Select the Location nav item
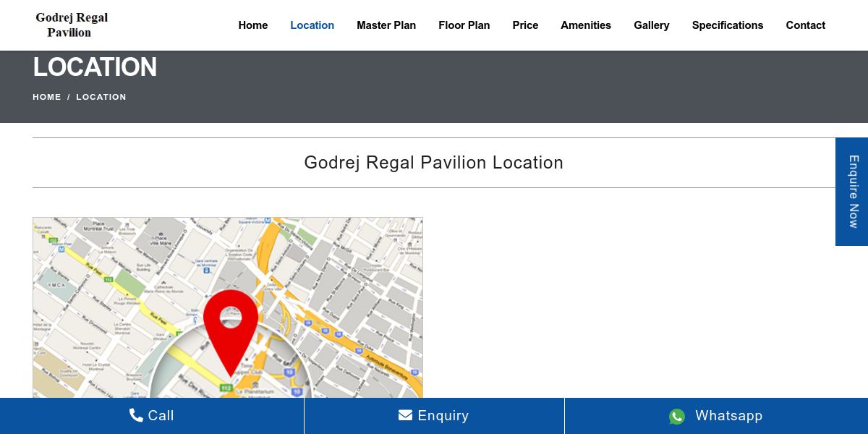The width and height of the screenshot is (868, 434). (312, 25)
